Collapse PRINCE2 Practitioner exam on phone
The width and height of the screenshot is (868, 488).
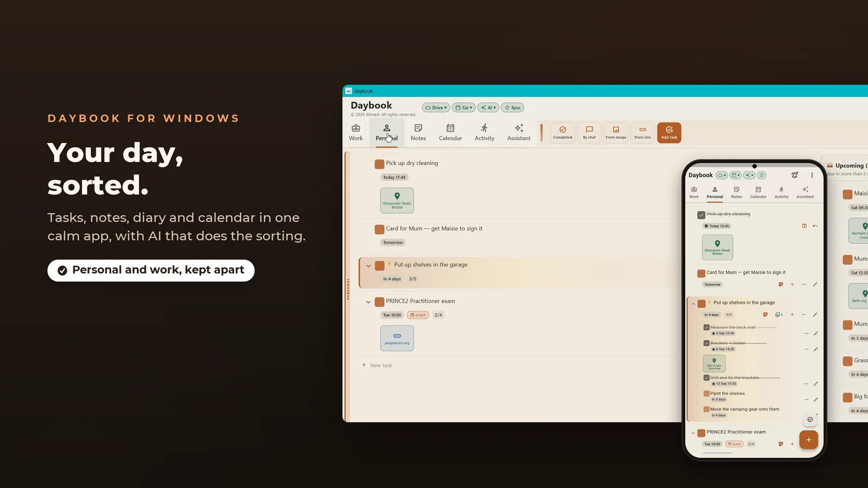coord(693,433)
